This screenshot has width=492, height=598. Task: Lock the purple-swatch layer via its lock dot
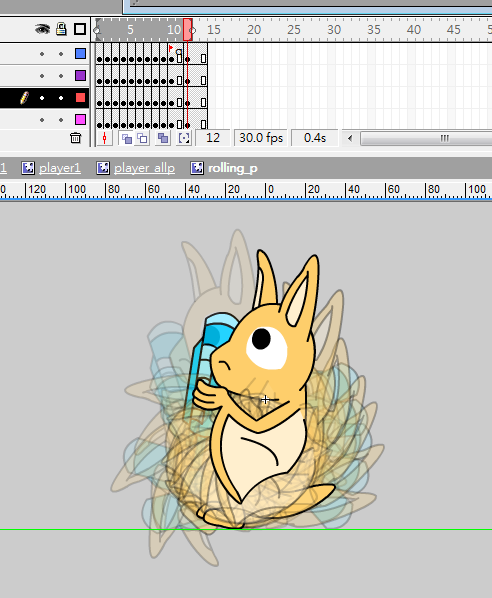(x=61, y=76)
